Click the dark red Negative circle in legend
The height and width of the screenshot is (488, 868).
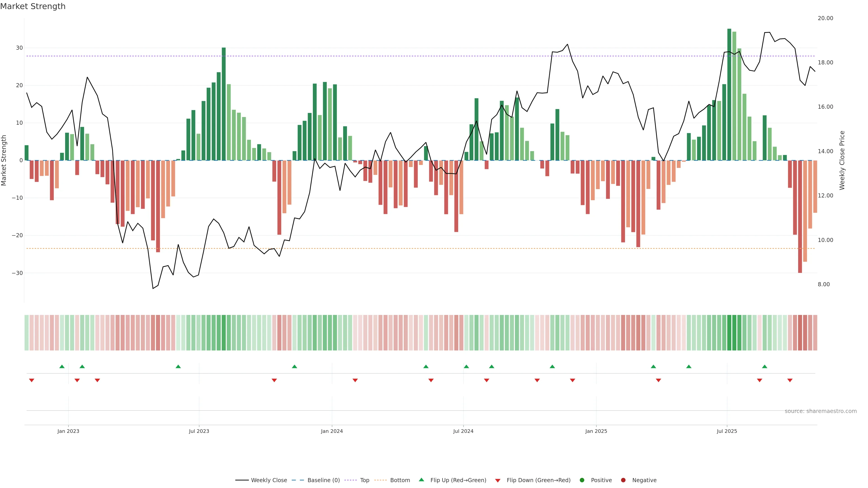pyautogui.click(x=623, y=480)
